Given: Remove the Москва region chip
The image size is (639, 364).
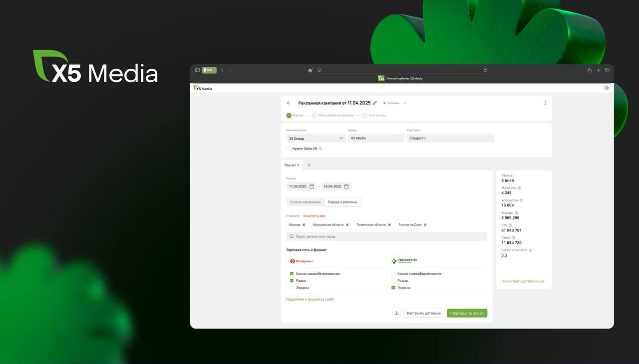Looking at the screenshot, I should point(304,225).
